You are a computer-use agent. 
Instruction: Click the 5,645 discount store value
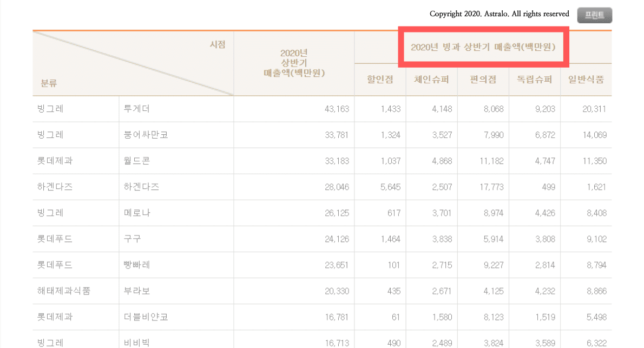point(391,187)
